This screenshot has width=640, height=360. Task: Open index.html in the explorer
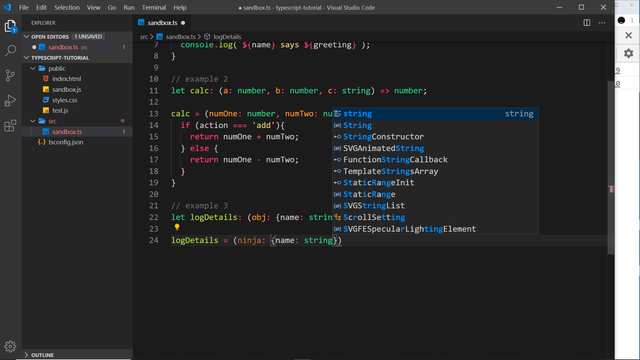click(66, 79)
